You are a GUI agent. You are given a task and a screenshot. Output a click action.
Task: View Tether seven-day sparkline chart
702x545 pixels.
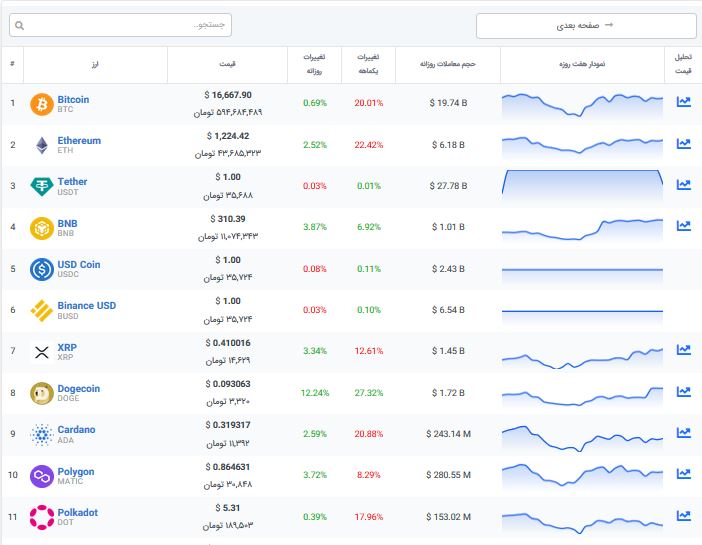(x=582, y=184)
